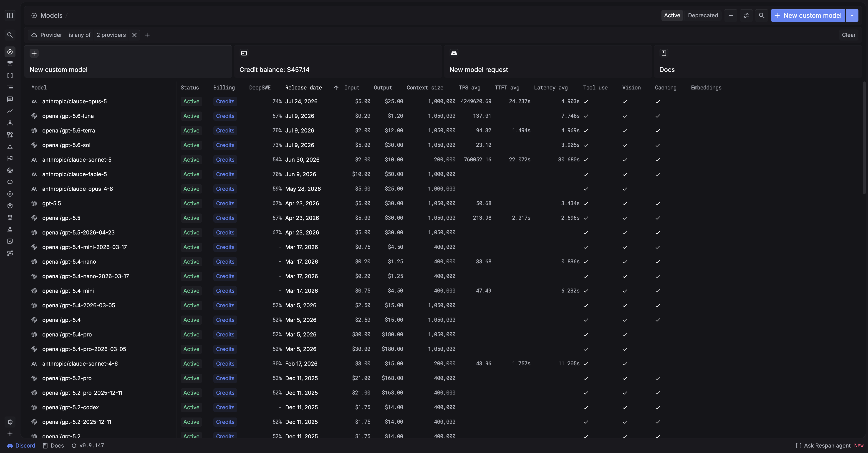
Task: Click the v0.9.147 version refresh indicator
Action: tap(88, 445)
